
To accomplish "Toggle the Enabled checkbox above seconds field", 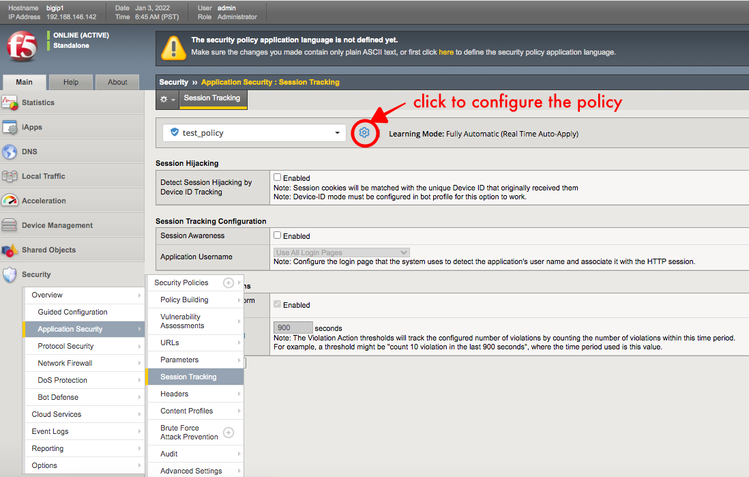I will click(278, 305).
